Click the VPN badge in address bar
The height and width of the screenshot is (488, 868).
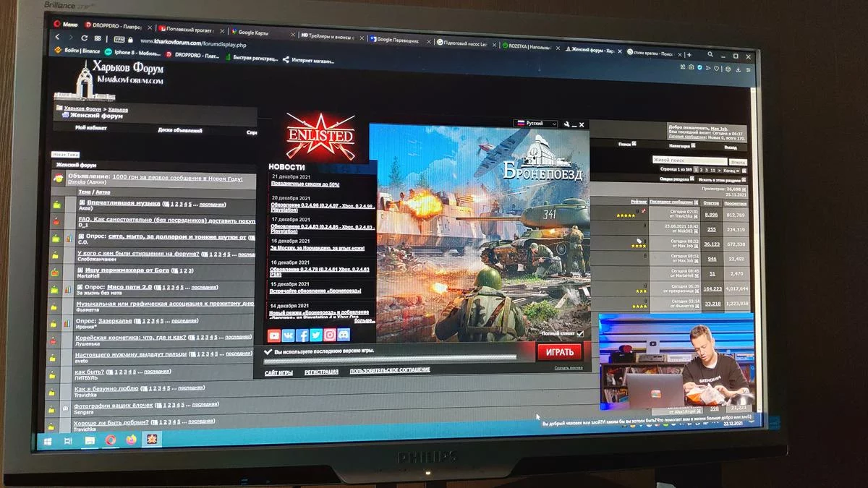118,39
